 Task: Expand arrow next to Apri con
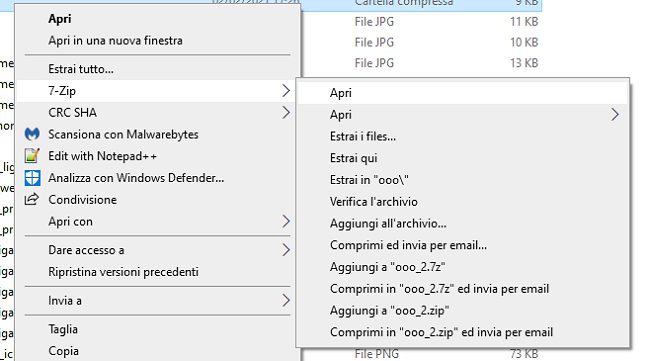[286, 221]
